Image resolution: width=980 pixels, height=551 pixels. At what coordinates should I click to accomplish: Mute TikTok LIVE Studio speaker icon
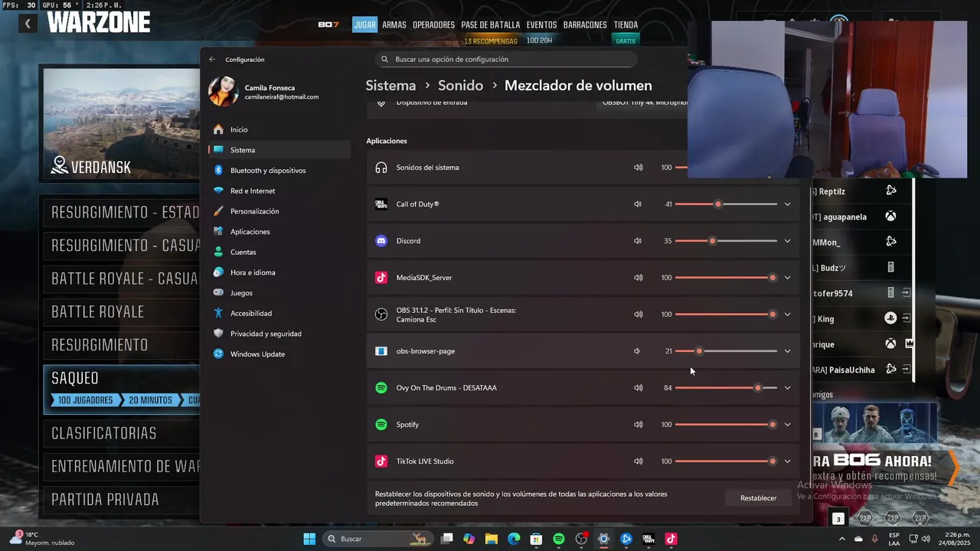638,461
